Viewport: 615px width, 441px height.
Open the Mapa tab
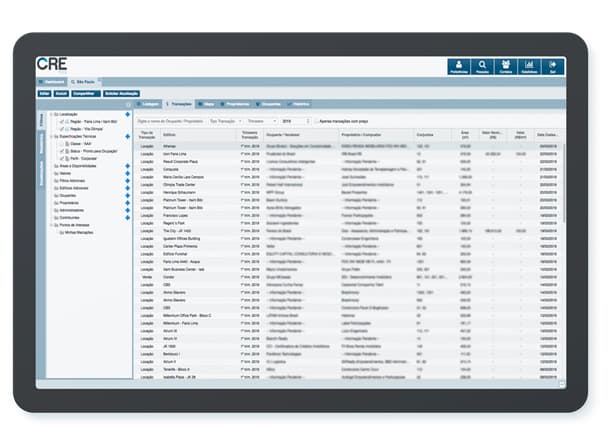click(x=206, y=104)
